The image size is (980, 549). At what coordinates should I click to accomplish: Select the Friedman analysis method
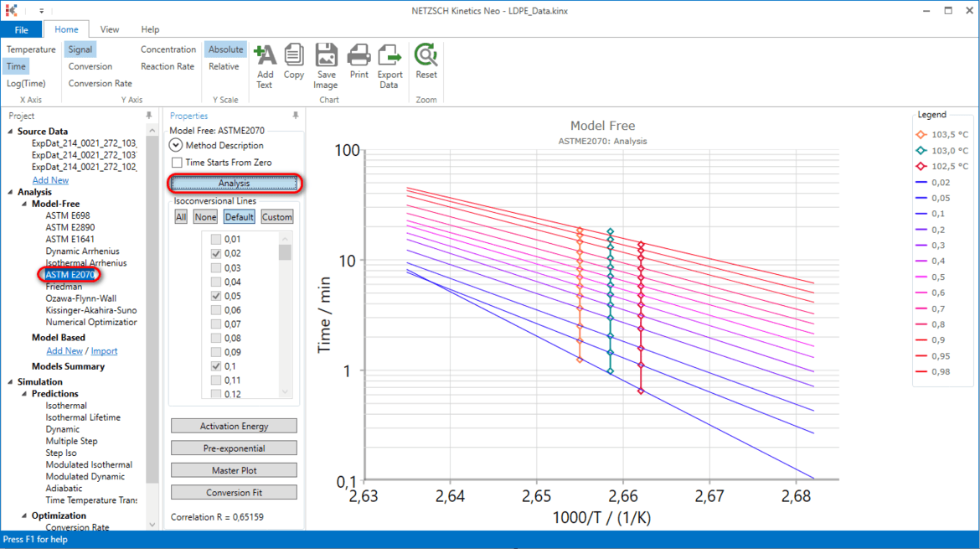(64, 287)
